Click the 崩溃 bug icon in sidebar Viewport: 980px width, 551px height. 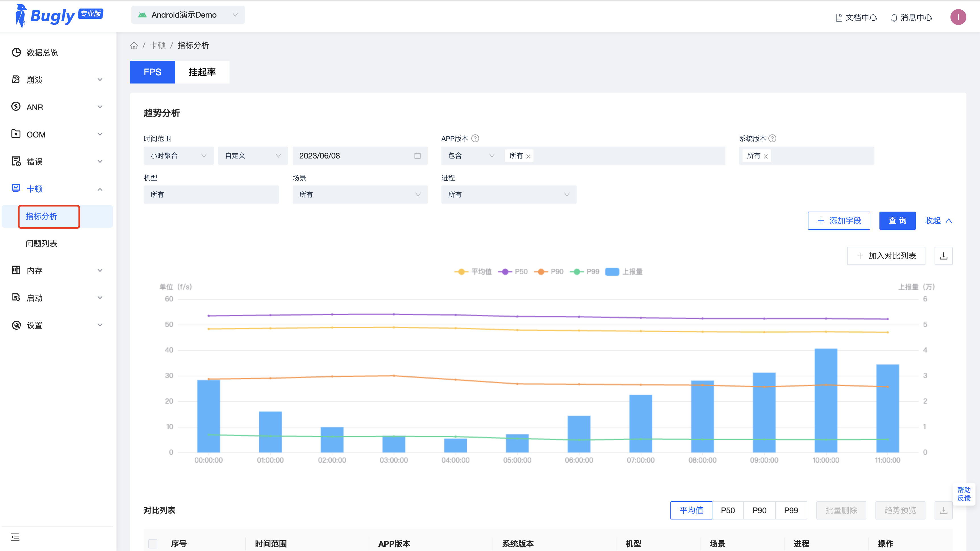[16, 80]
